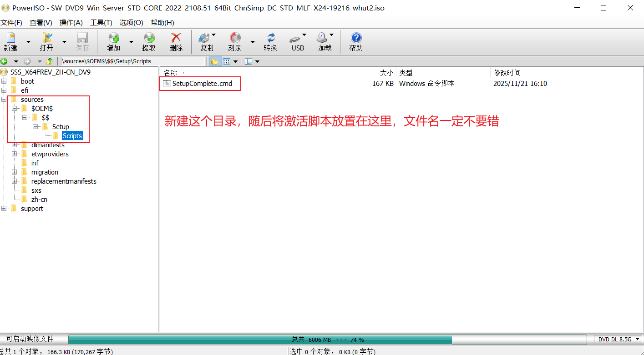644x355 pixels.
Task: Open pane layout dropdown arrow
Action: (257, 61)
